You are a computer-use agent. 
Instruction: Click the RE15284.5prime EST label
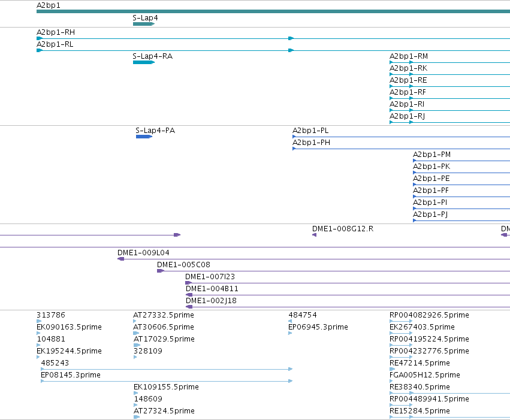pyautogui.click(x=420, y=412)
